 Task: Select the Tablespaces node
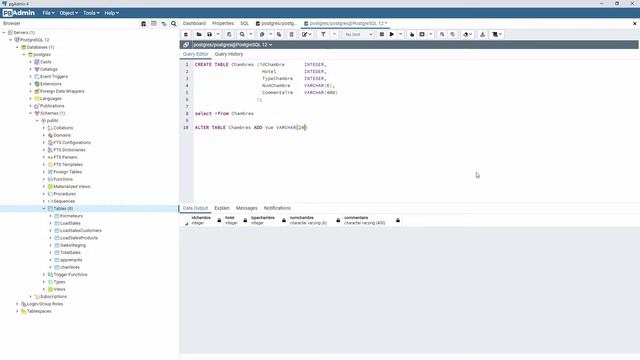coord(39,311)
